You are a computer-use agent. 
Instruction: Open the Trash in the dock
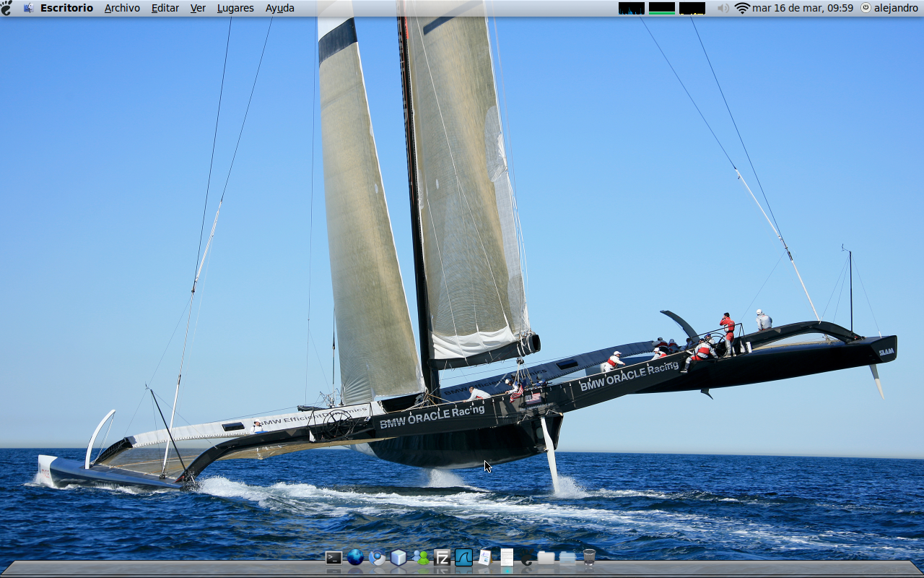589,557
